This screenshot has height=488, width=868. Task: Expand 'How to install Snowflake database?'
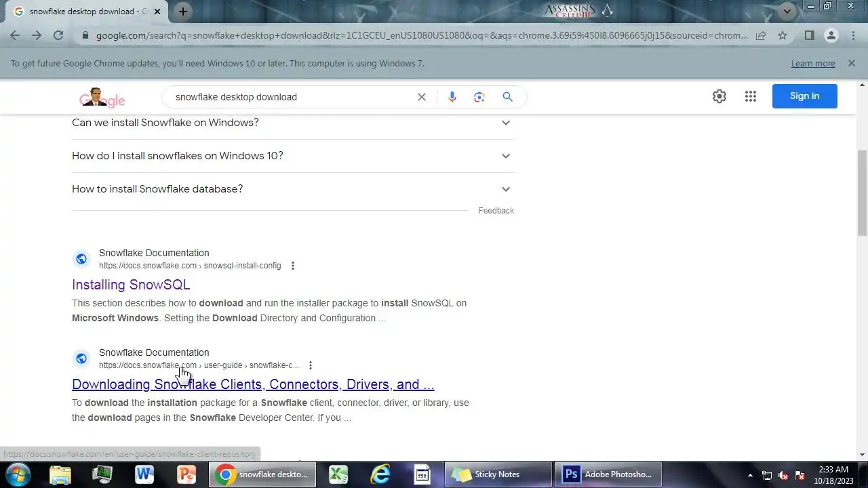click(293, 189)
